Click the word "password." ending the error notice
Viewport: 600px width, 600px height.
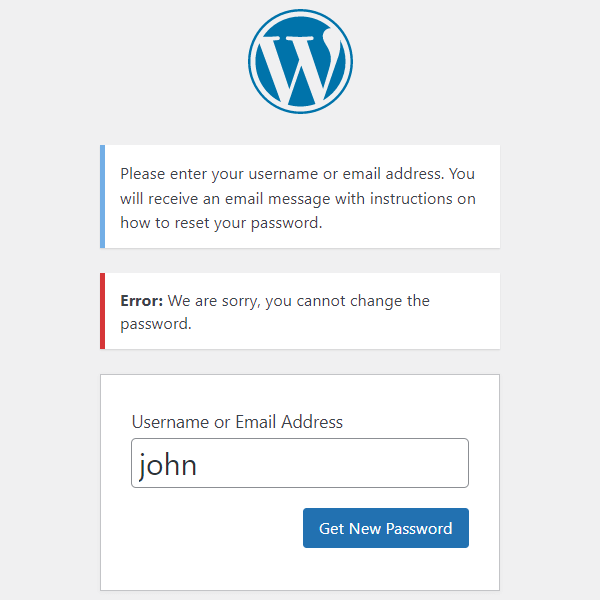[156, 324]
